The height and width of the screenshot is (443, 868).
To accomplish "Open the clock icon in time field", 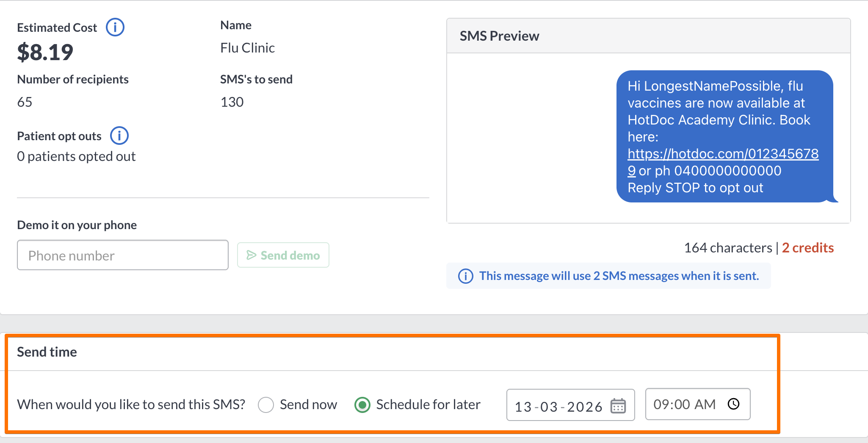I will [x=733, y=404].
